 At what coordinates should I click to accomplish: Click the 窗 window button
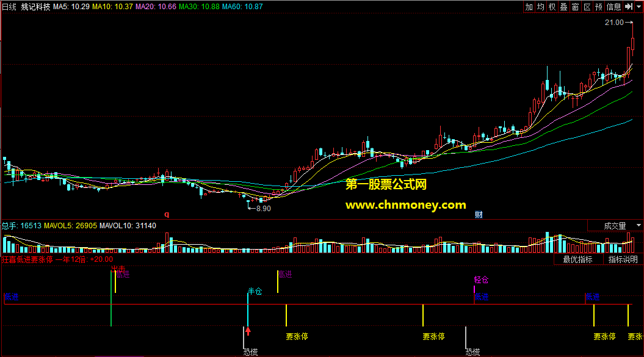(576, 7)
